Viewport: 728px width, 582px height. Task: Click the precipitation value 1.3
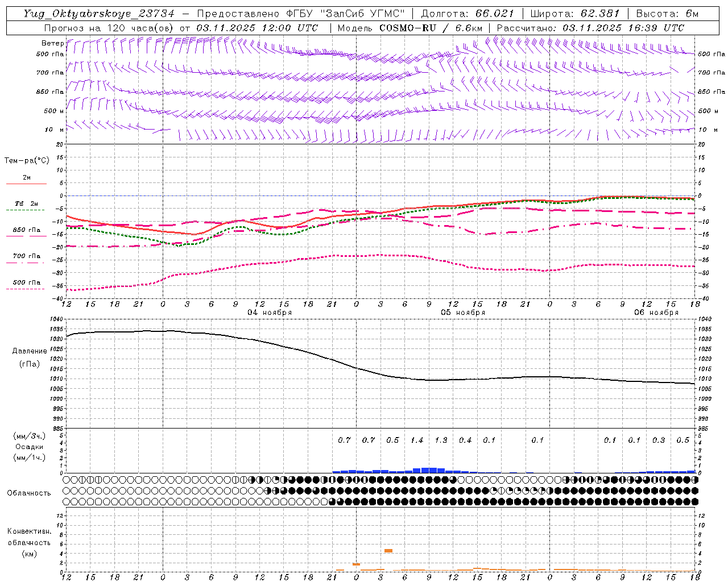pyautogui.click(x=441, y=440)
